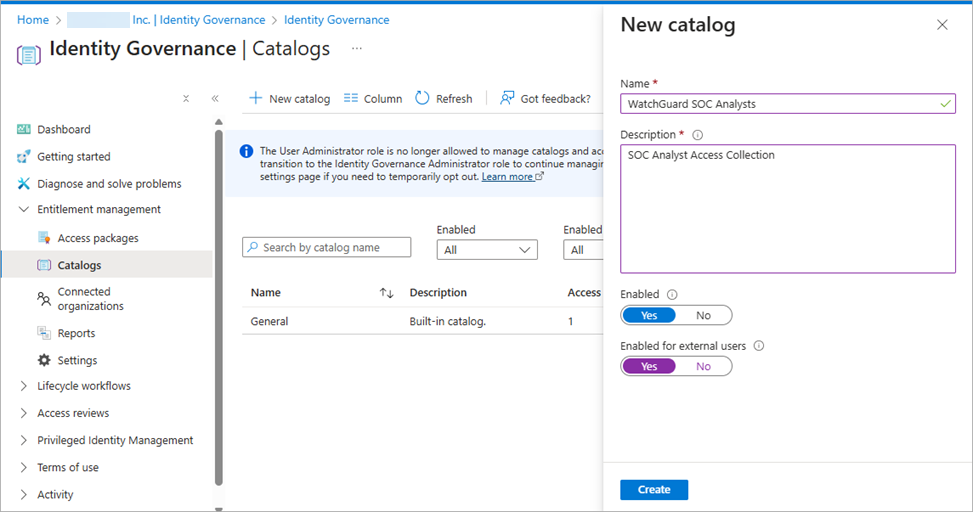Viewport: 973px width, 512px height.
Task: Click Diagnose and solve problems icon
Action: pyautogui.click(x=24, y=184)
